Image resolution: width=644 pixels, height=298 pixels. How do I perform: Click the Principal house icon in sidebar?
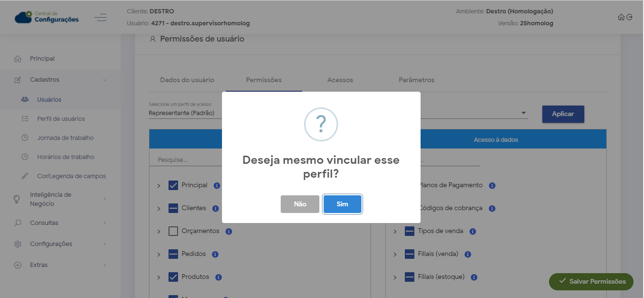[x=18, y=59]
